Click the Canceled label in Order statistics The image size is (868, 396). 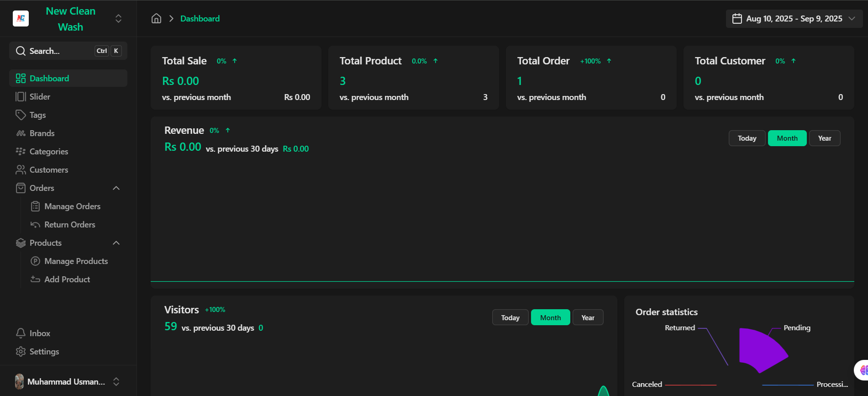click(647, 385)
